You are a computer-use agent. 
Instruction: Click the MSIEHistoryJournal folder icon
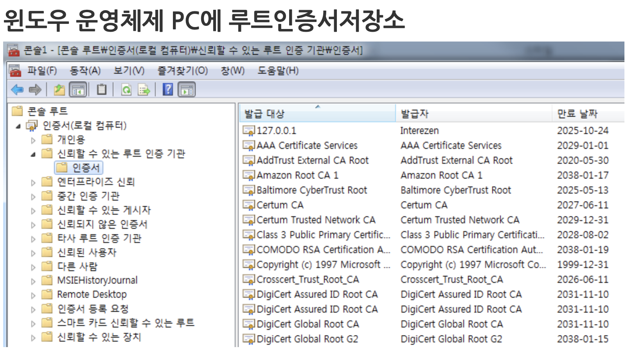(x=47, y=280)
